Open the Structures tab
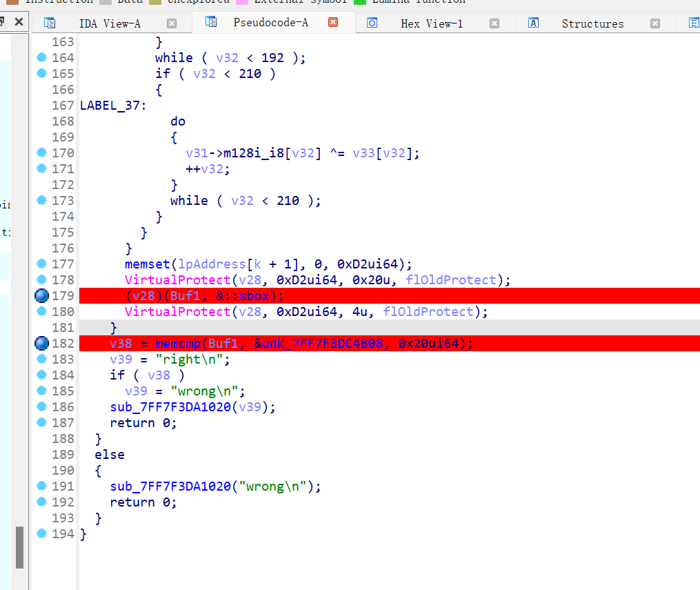The image size is (700, 590). pyautogui.click(x=592, y=23)
